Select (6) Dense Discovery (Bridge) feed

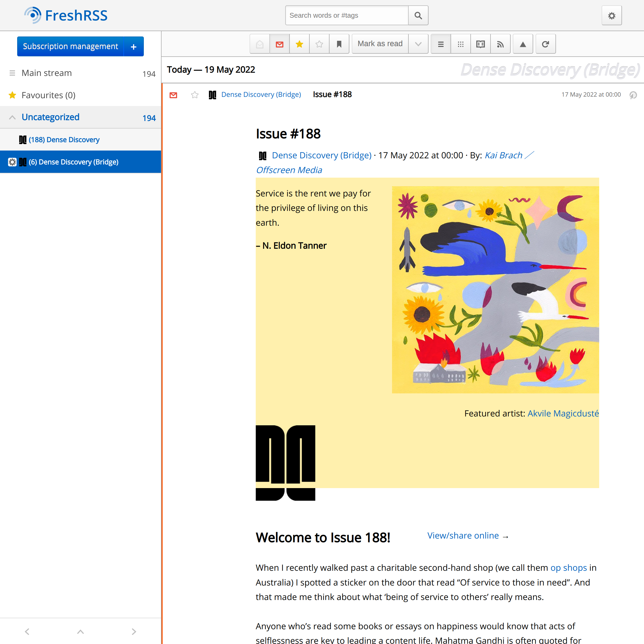(73, 162)
